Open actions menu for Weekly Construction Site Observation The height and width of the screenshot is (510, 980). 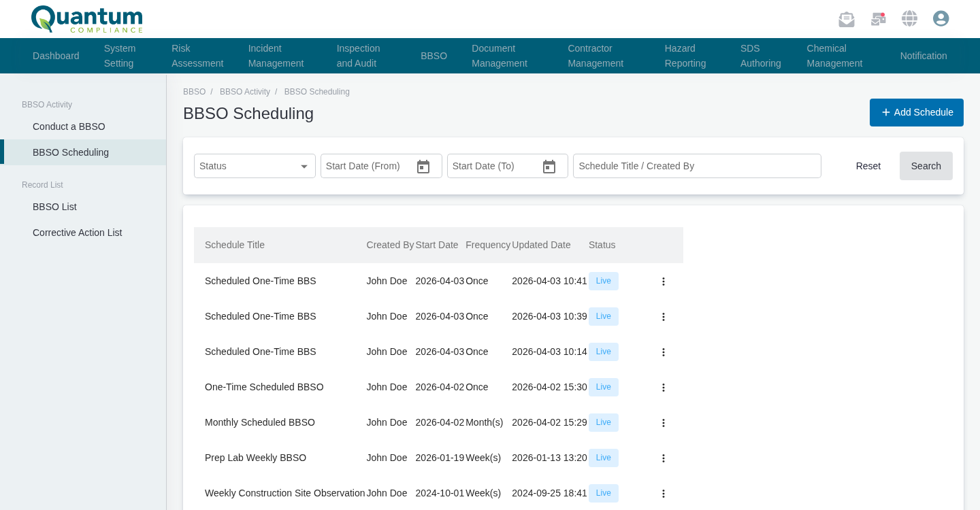pos(664,494)
